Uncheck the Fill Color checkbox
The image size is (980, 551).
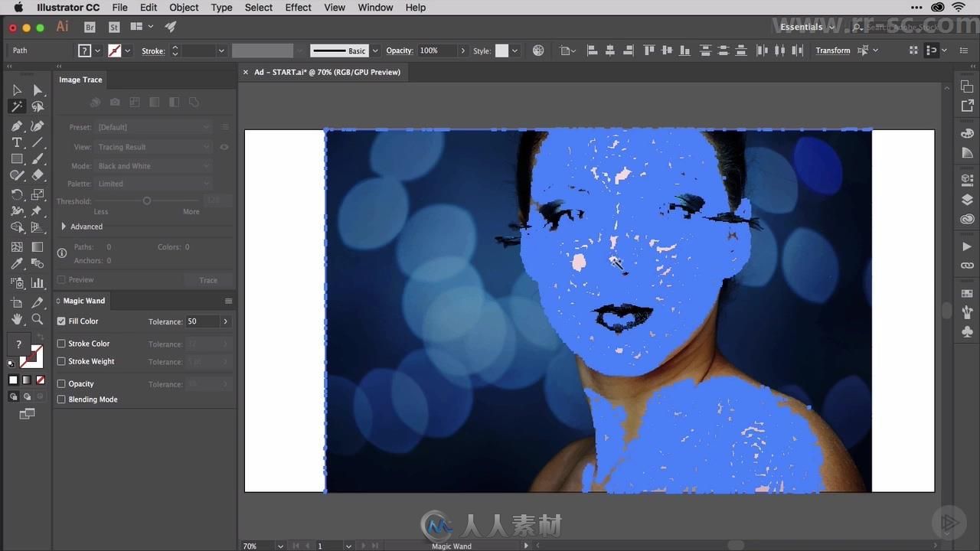(61, 321)
